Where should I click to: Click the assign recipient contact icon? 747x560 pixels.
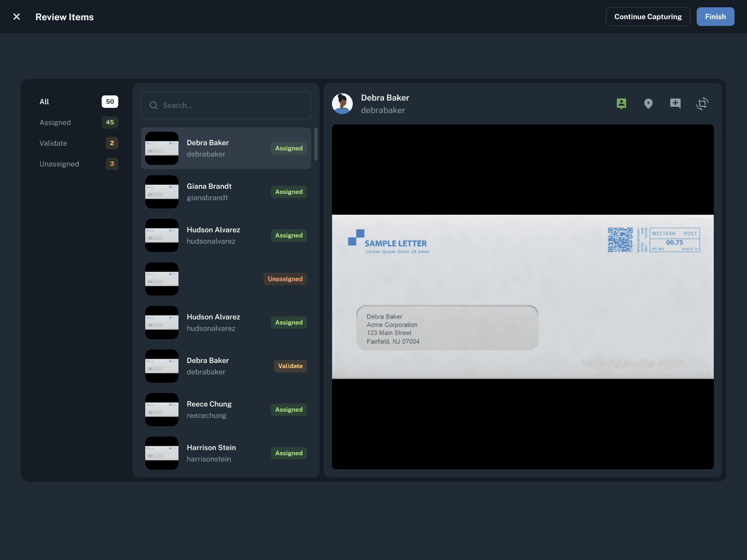[x=621, y=104]
